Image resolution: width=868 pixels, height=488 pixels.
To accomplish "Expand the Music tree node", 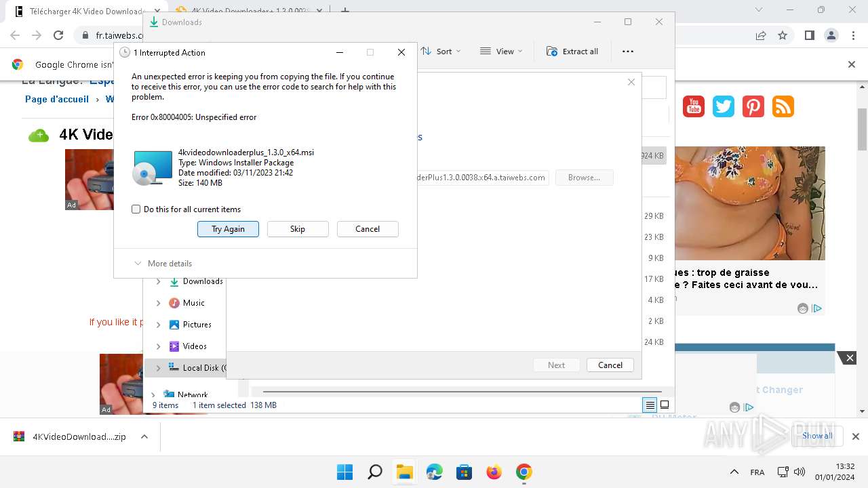I will [159, 303].
